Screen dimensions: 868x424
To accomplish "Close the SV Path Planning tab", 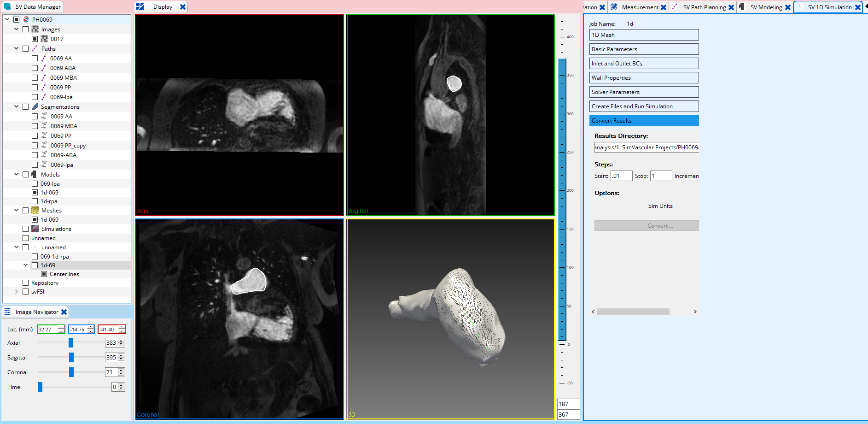I will coord(731,7).
